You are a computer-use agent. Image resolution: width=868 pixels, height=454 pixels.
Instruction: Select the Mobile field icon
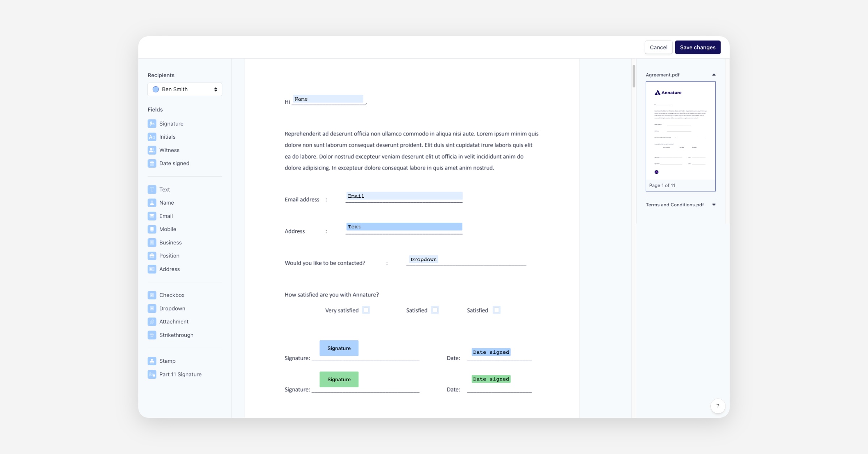(152, 229)
